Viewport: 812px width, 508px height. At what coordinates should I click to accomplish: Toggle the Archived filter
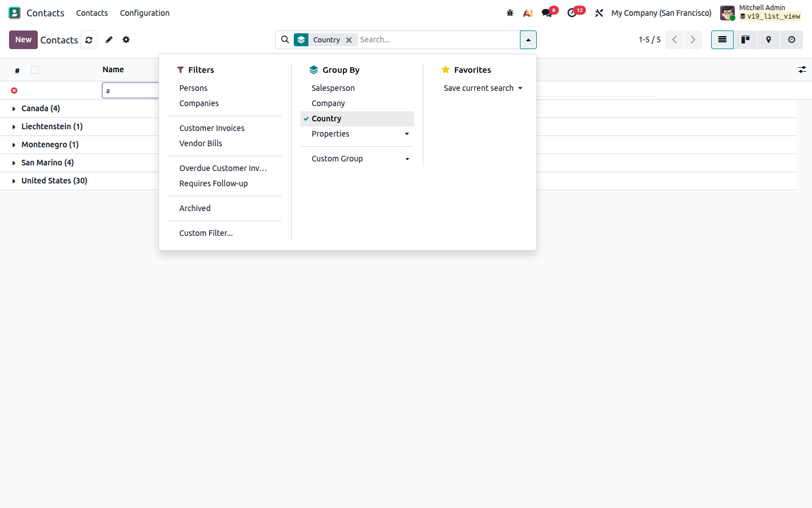click(224, 208)
